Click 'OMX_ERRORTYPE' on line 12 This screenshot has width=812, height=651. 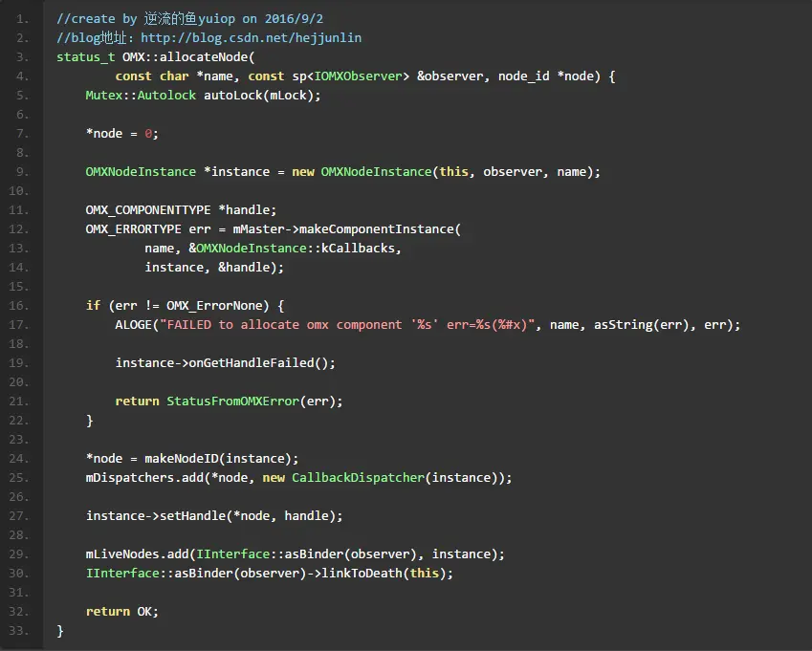134,229
